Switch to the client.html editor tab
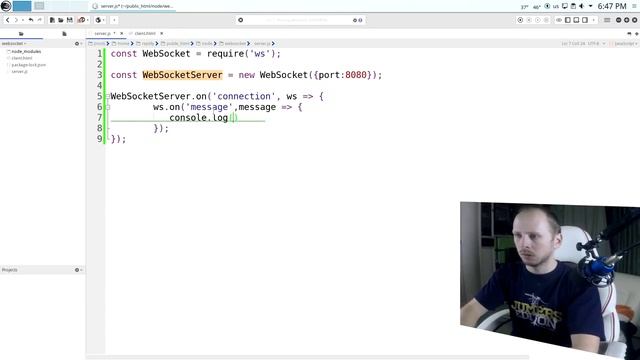The height and width of the screenshot is (360, 640). coord(145,33)
